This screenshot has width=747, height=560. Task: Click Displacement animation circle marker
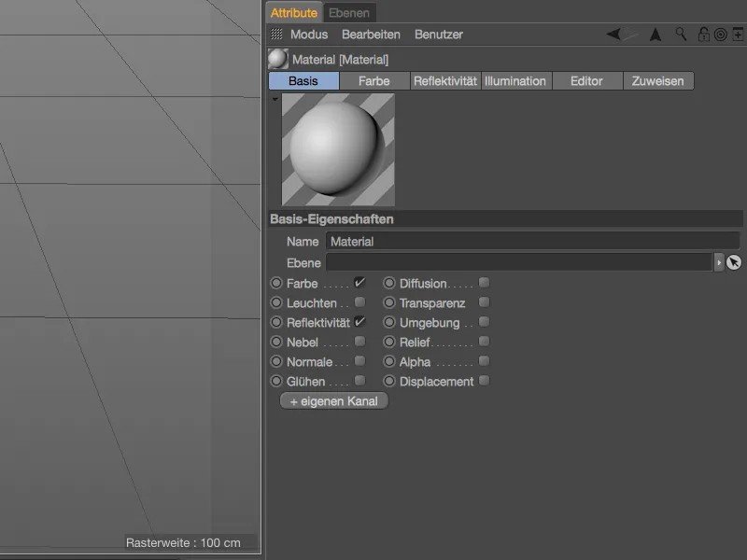pos(389,381)
